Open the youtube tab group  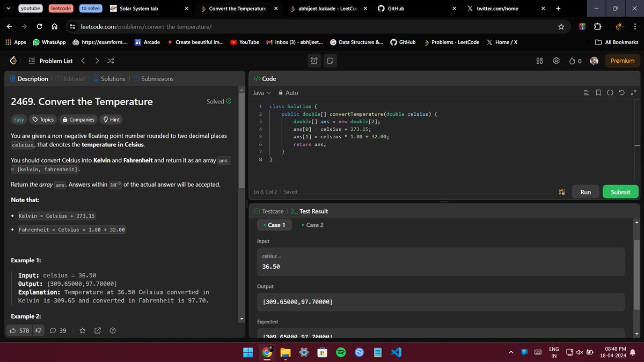pos(31,9)
